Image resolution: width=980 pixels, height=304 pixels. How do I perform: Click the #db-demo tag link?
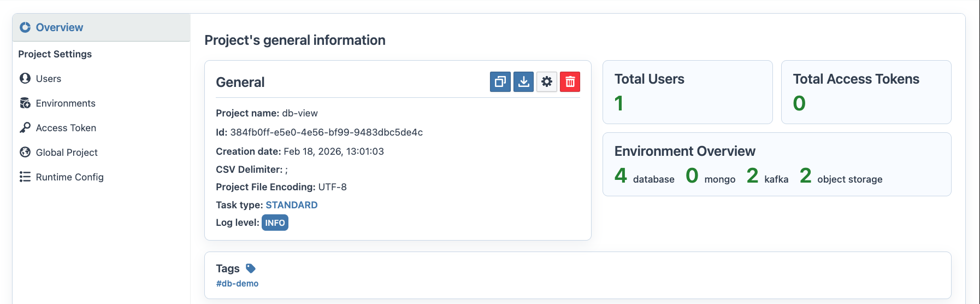237,283
